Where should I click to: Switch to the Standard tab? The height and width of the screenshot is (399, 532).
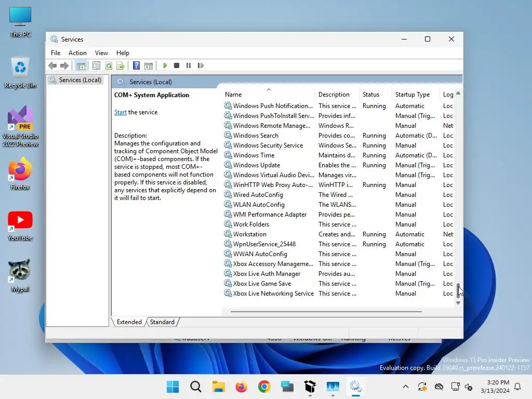pyautogui.click(x=162, y=322)
